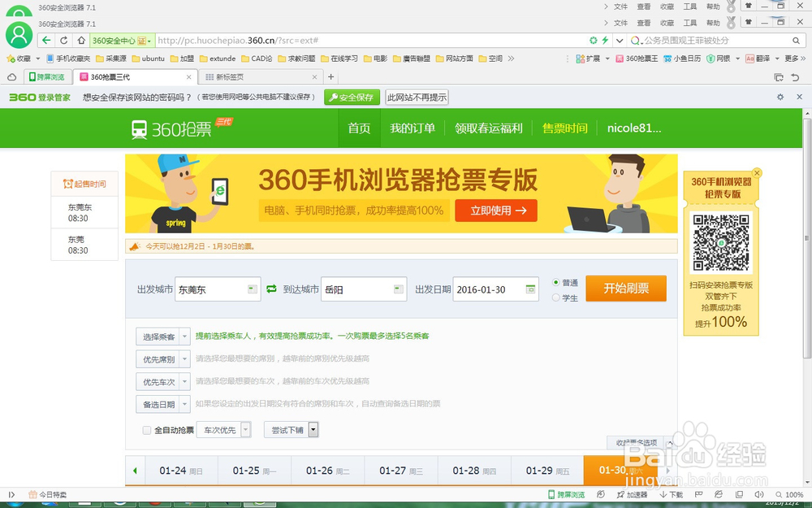Toggle the sound speaker icon in status bar
The width and height of the screenshot is (812, 508).
[759, 494]
